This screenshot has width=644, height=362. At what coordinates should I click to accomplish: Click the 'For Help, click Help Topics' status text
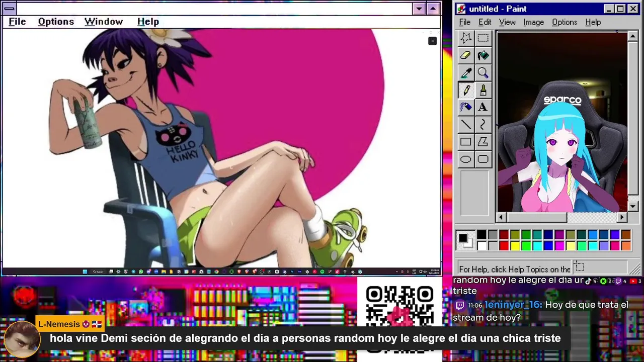click(515, 269)
